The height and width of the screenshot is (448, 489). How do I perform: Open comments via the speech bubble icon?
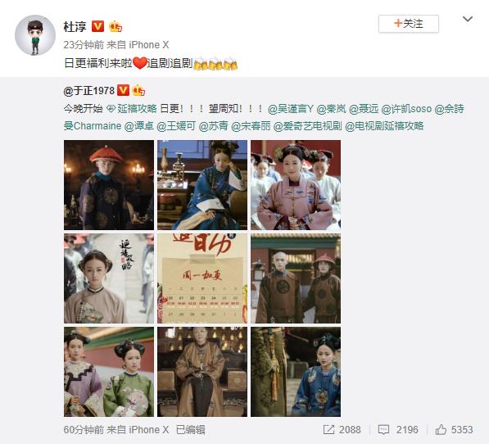[383, 430]
